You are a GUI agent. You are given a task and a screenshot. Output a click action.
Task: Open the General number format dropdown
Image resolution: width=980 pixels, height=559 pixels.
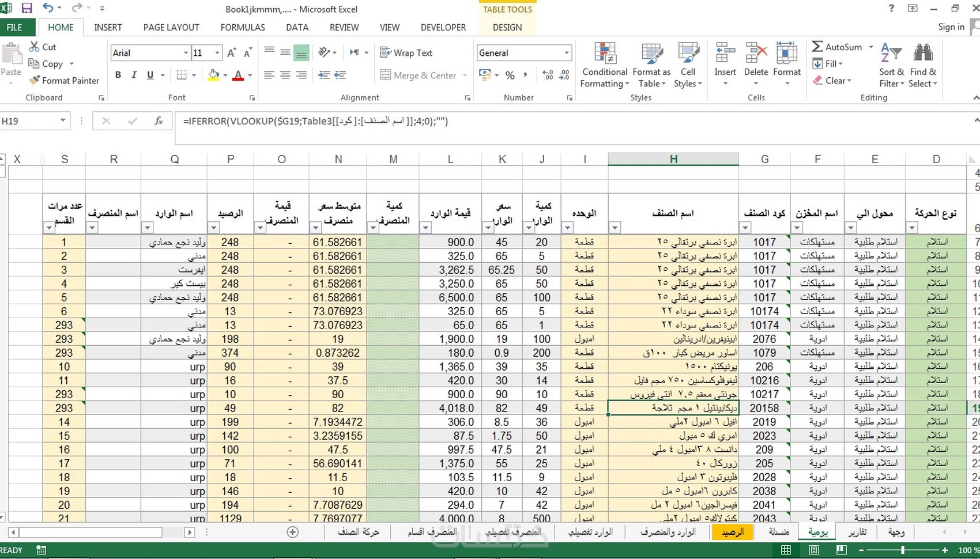(x=567, y=53)
